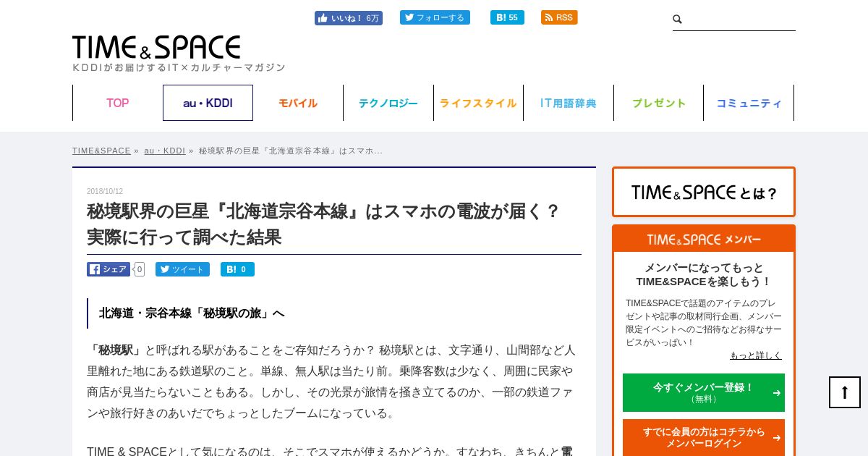Click the TIME & SPACE site logo

pyautogui.click(x=156, y=48)
